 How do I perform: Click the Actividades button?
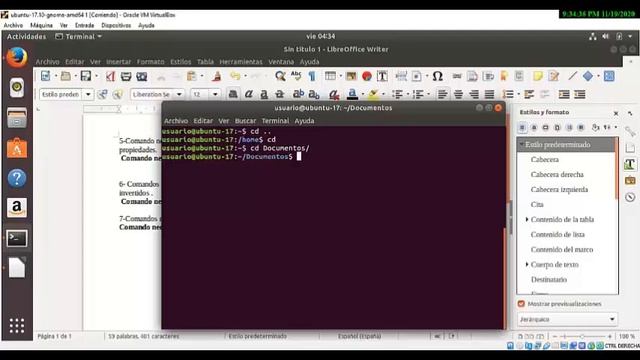click(x=27, y=36)
